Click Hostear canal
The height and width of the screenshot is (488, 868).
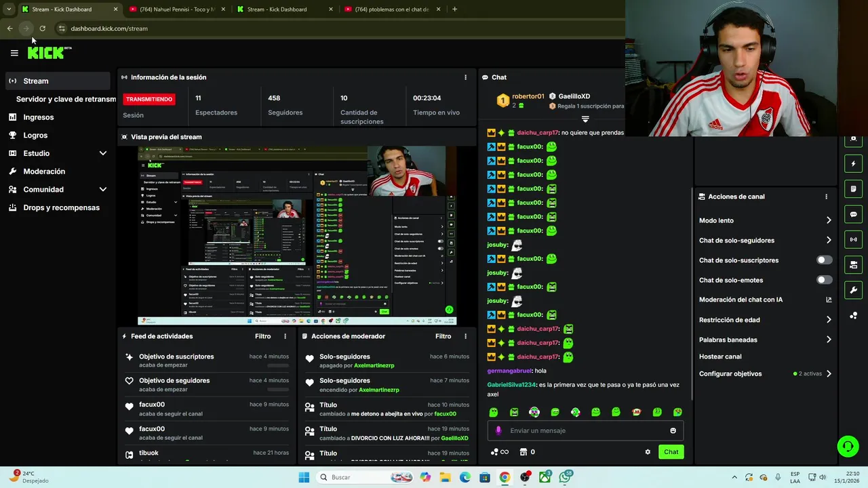[720, 357]
